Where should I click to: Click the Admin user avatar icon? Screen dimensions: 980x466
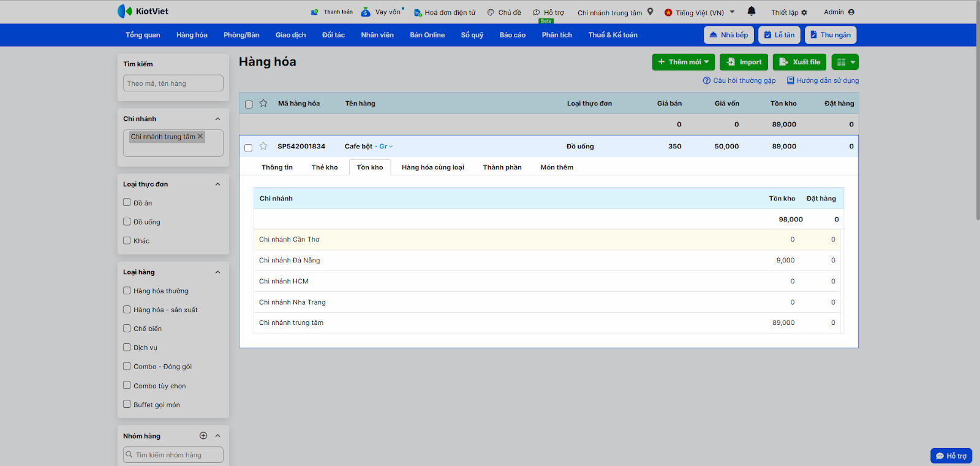pyautogui.click(x=851, y=12)
